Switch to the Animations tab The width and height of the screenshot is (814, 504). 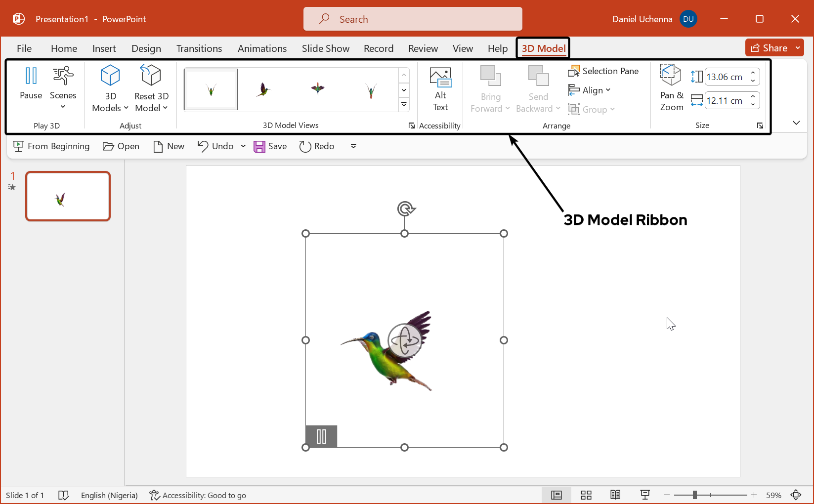click(262, 48)
